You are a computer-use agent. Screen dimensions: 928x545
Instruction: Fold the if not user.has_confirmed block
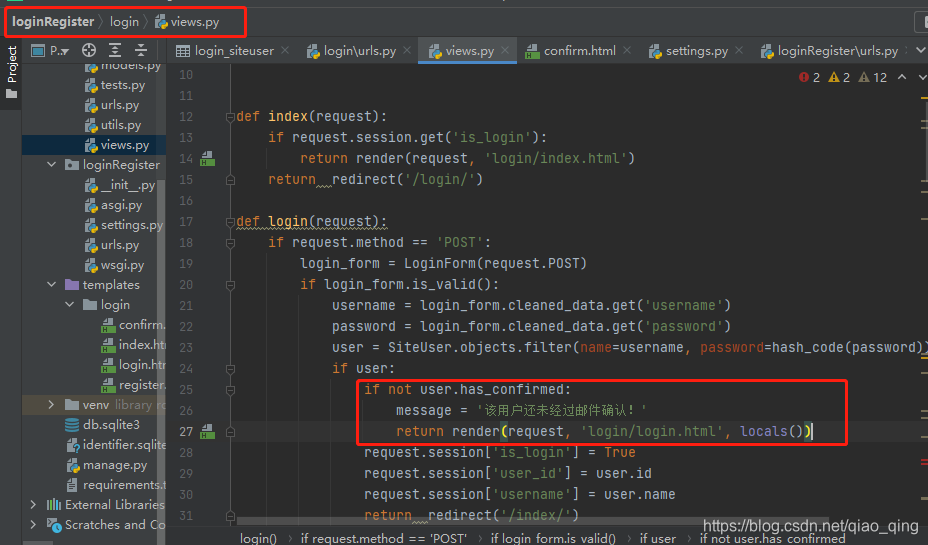point(230,391)
